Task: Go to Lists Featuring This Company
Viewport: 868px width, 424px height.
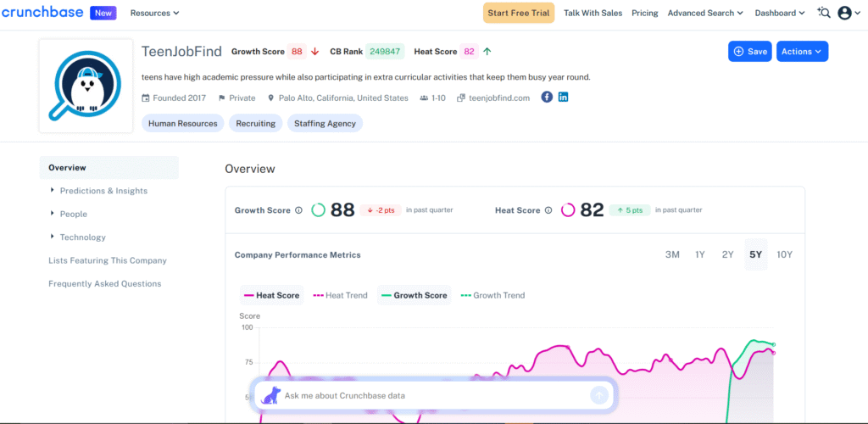Action: pos(108,260)
